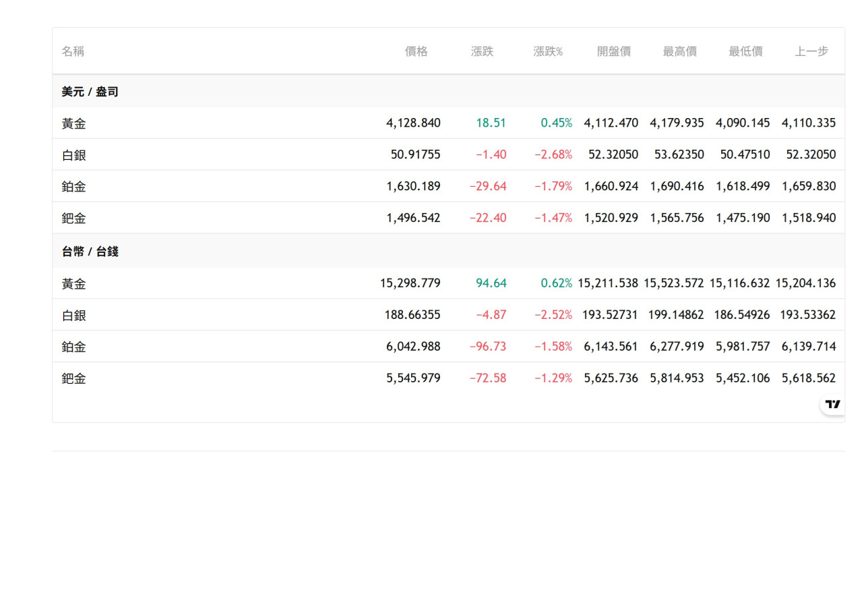Open 黃金 in the 美元 / 盎司 section
The height and width of the screenshot is (607, 868).
click(x=74, y=123)
